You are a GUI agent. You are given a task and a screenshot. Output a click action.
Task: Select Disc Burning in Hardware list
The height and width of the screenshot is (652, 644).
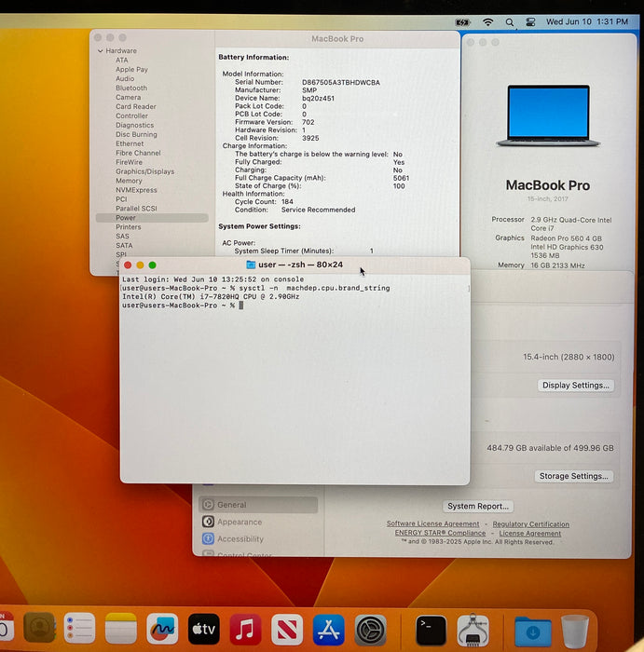[x=136, y=134]
